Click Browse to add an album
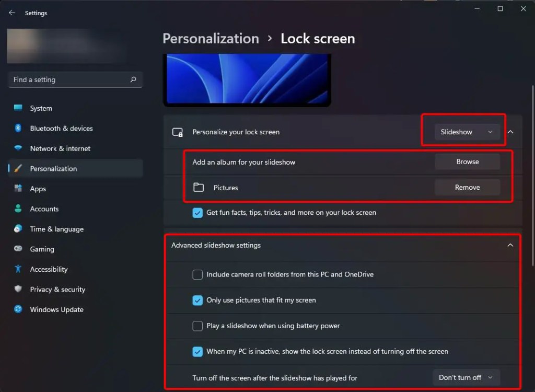 [x=467, y=162]
